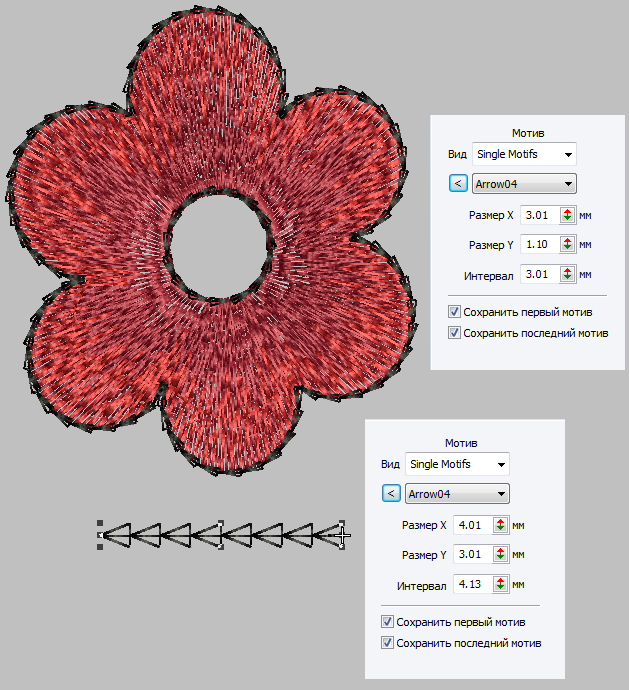Click the '<' button beside the upper Arrow04 dropdown
The image size is (629, 690).
457,183
